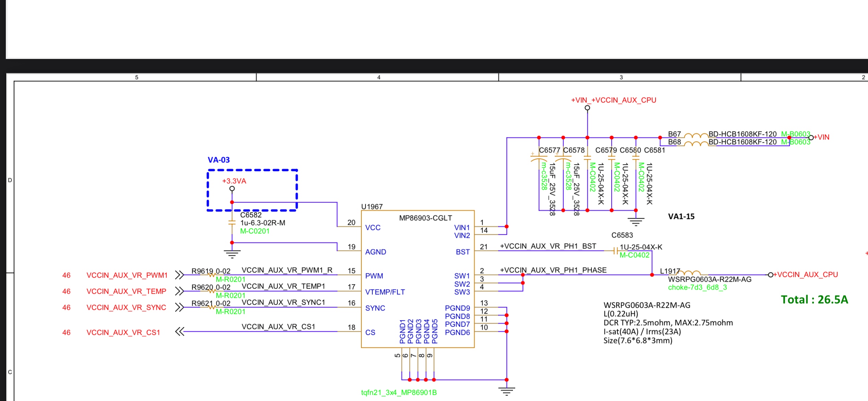Click the ground symbol under the PGND pins
The width and height of the screenshot is (868, 401).
(x=507, y=391)
